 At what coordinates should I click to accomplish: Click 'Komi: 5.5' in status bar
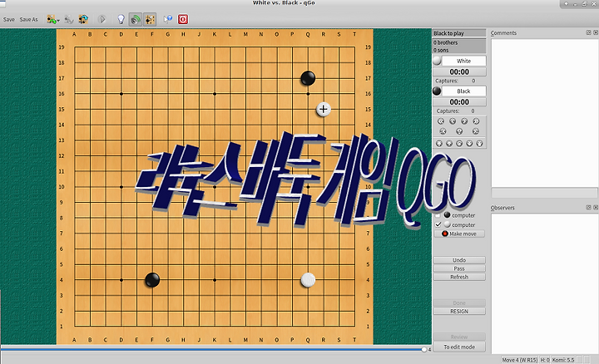click(x=562, y=360)
